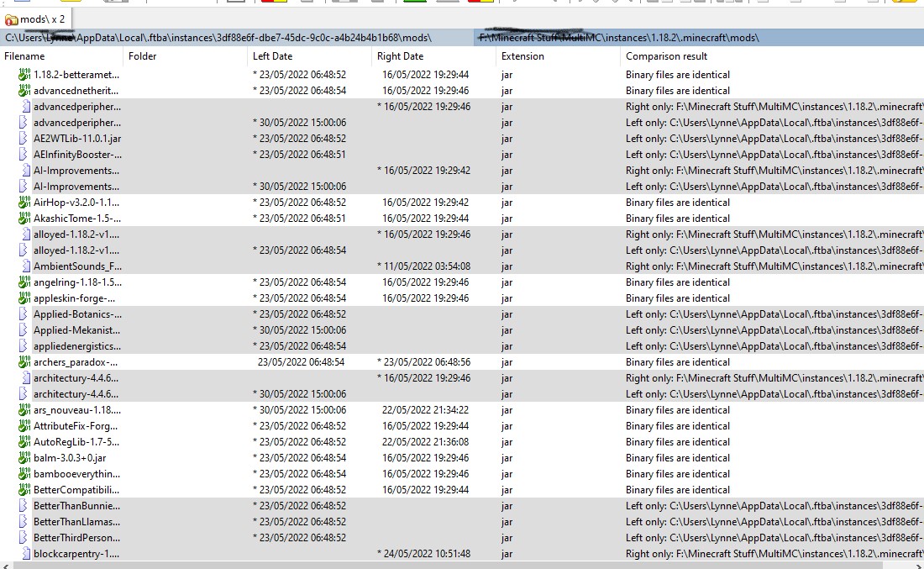
Task: Click the file icon beside Applied-Mekanist
Action: [x=24, y=329]
